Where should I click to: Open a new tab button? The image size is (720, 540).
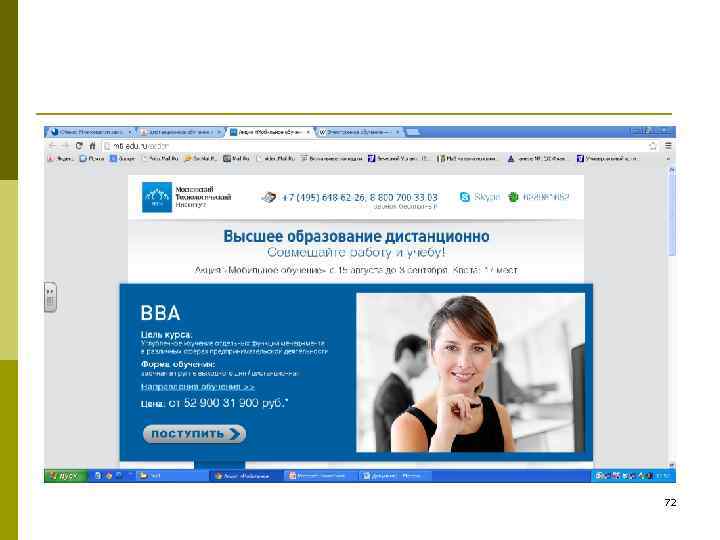click(x=413, y=132)
